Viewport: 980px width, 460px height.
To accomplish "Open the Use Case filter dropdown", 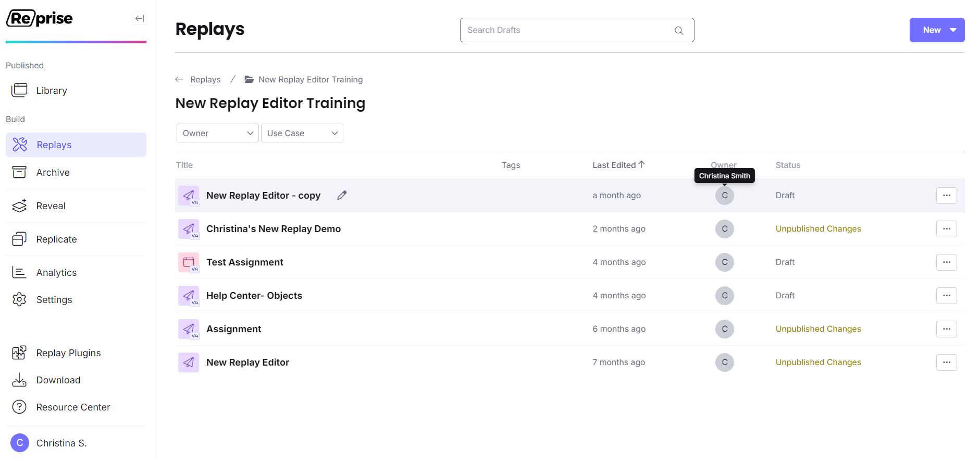I will coord(302,133).
